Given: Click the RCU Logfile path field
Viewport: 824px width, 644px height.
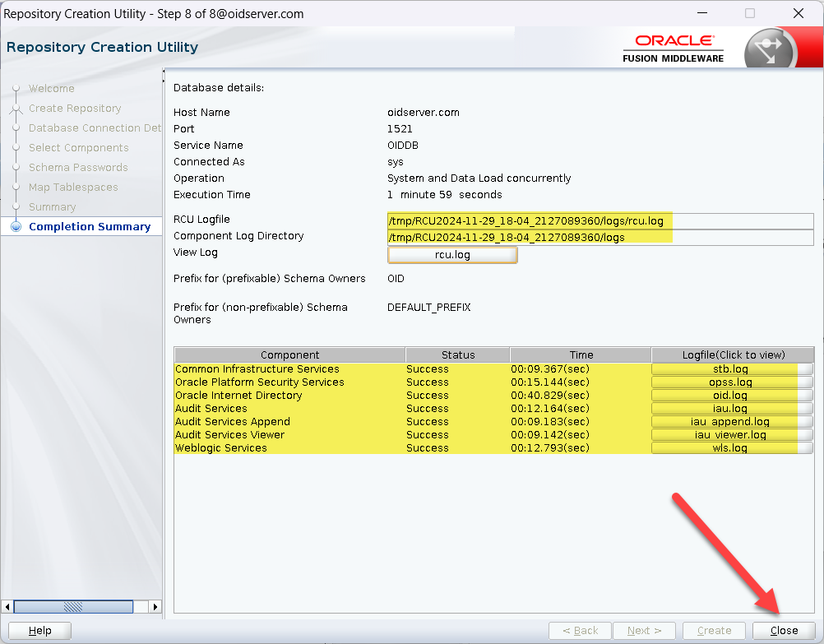Looking at the screenshot, I should (x=600, y=220).
